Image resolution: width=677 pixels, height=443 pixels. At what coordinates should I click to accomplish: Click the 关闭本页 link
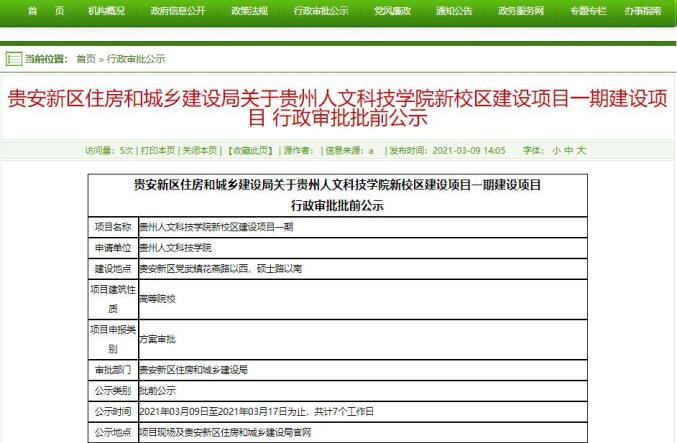(199, 150)
